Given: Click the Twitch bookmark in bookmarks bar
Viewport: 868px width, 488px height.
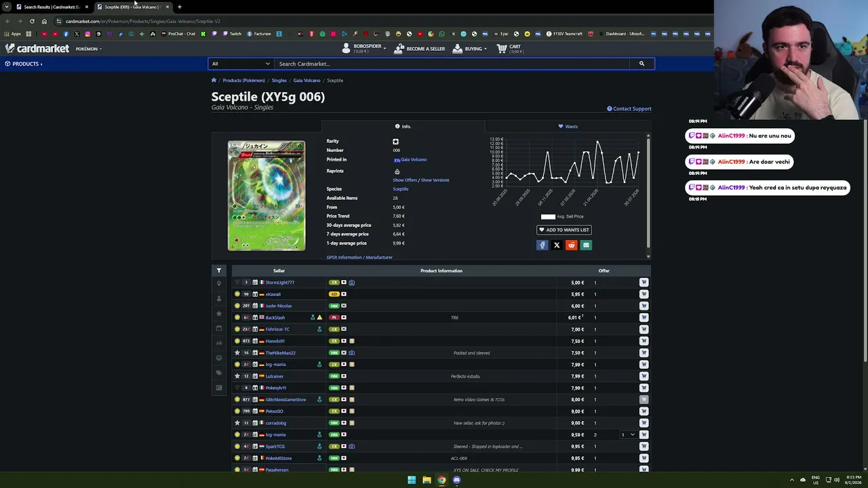Looking at the screenshot, I should [231, 34].
